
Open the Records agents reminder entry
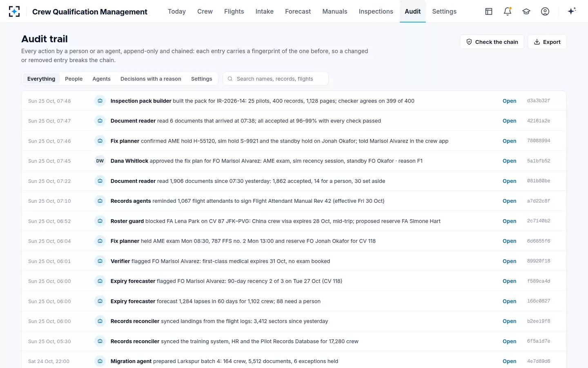[x=510, y=201]
